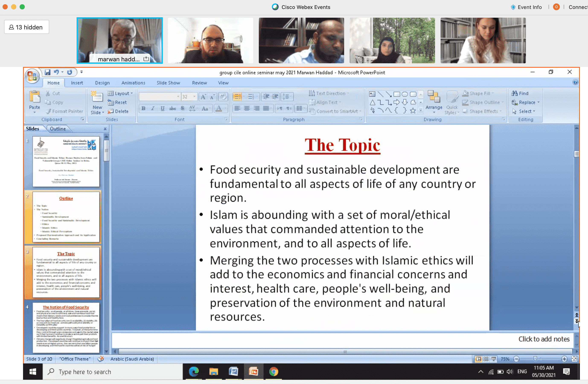This screenshot has height=384, width=588.
Task: Click the Find binoculars command
Action: [520, 93]
